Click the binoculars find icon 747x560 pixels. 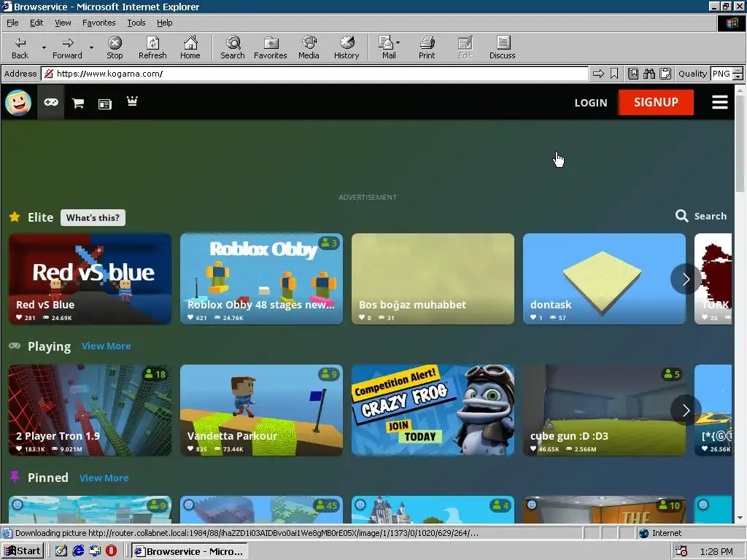coord(649,74)
